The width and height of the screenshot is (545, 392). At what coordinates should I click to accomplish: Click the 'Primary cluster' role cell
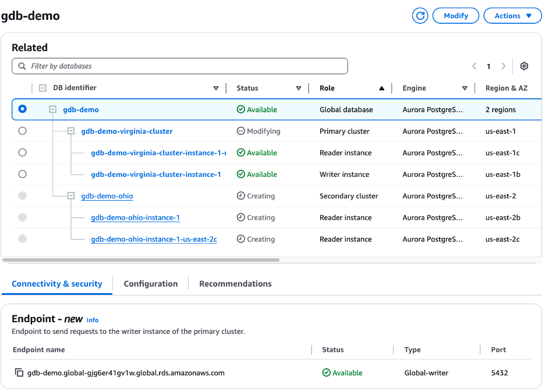[345, 131]
